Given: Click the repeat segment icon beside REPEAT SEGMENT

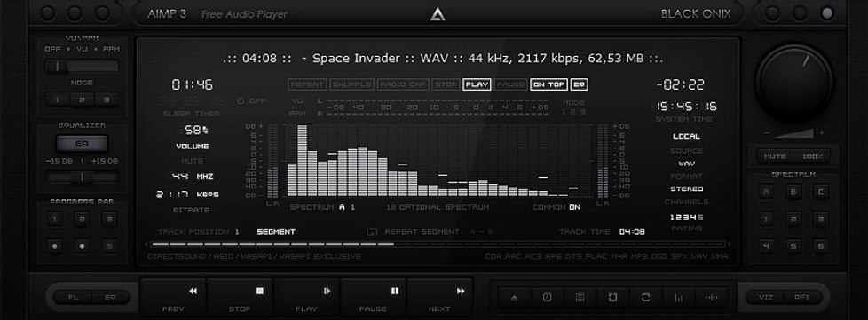Looking at the screenshot, I should (372, 232).
